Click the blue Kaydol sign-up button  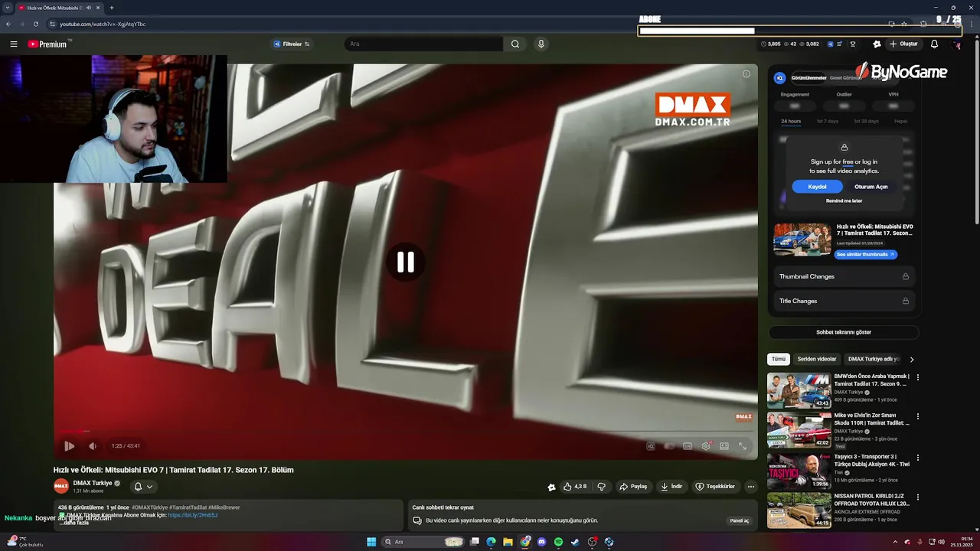pyautogui.click(x=817, y=187)
